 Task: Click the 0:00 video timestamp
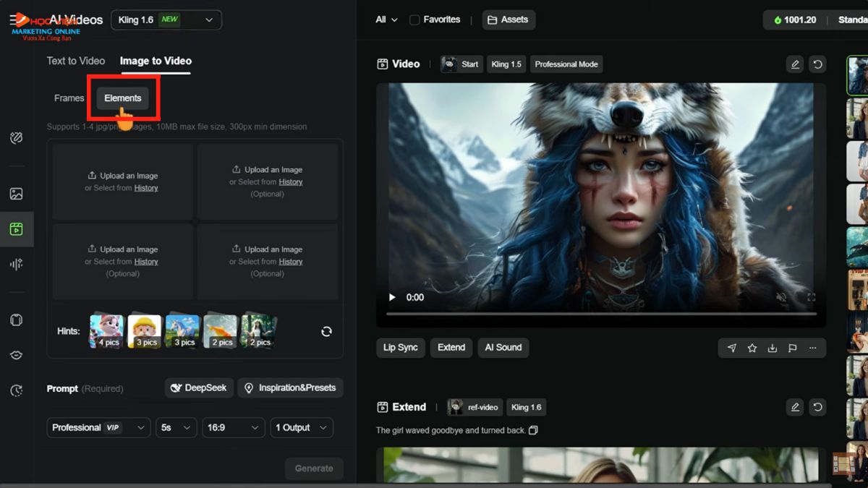tap(415, 297)
